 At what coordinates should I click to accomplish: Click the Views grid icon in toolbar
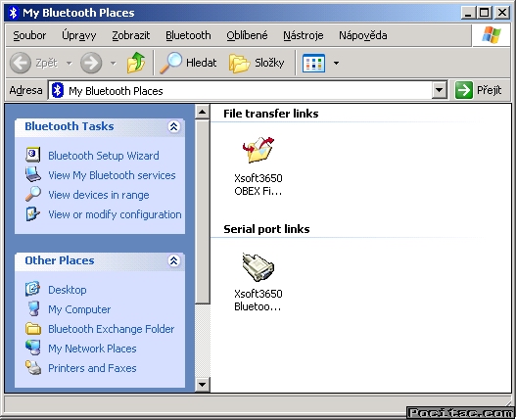[313, 63]
